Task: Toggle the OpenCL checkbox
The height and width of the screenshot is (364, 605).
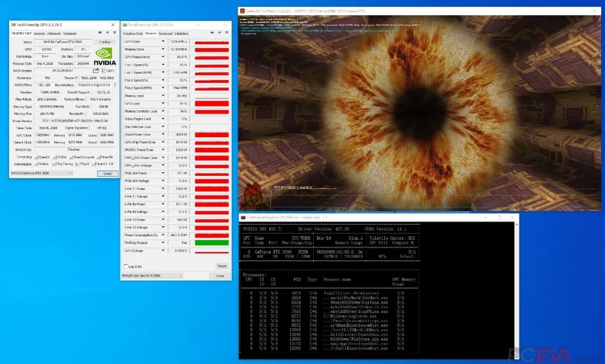Action: 36,157
